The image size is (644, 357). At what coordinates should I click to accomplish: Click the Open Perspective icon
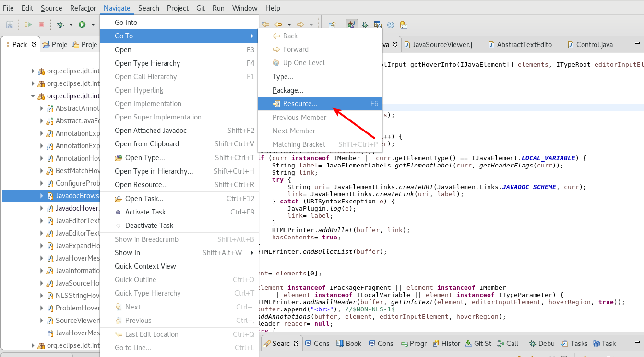coord(332,25)
